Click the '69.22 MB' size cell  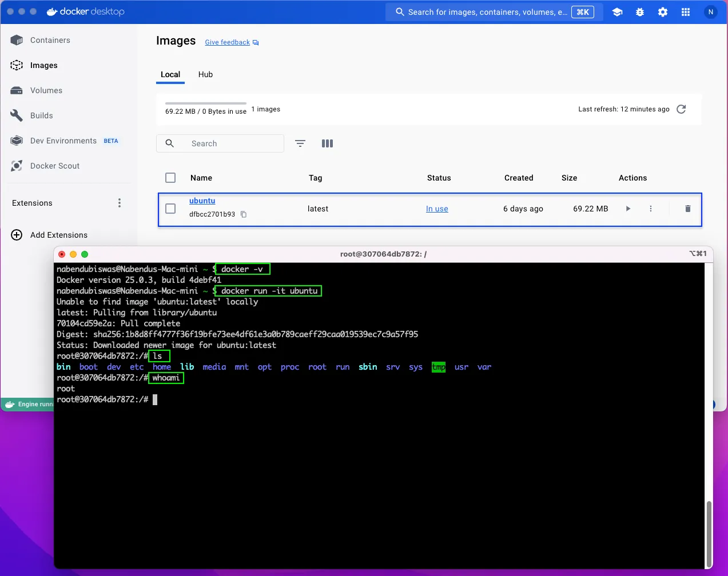(x=591, y=209)
